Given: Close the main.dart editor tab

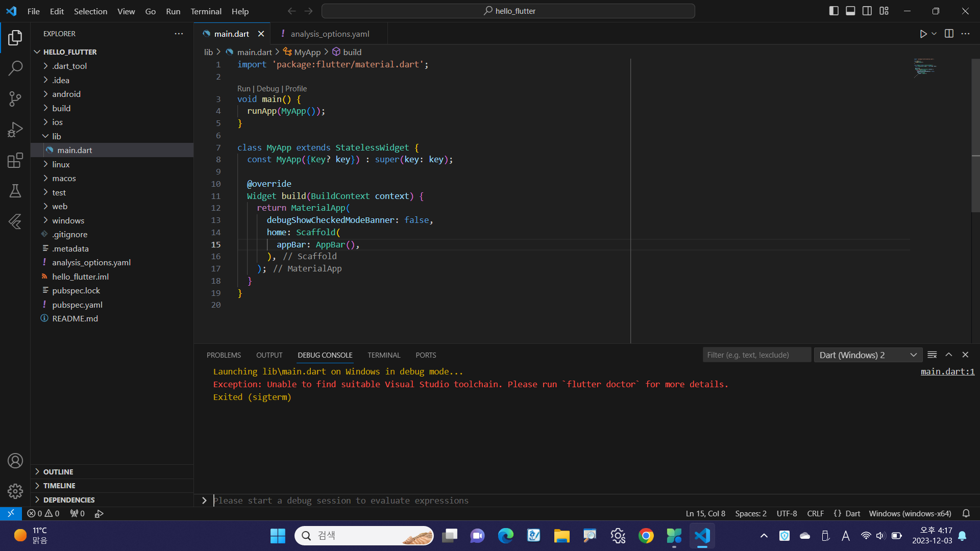Looking at the screenshot, I should (x=261, y=34).
